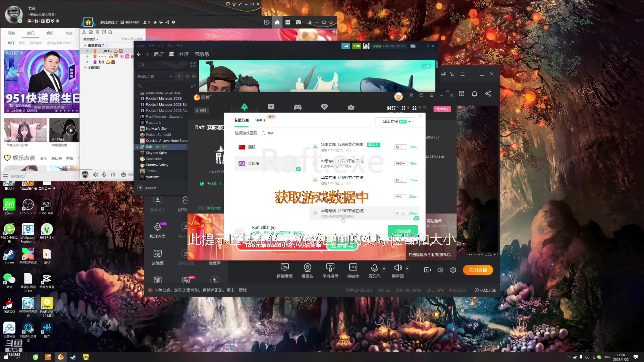Screen dimensions: 644x362
Task: Switch to 独享IP tab
Action: 260,120
